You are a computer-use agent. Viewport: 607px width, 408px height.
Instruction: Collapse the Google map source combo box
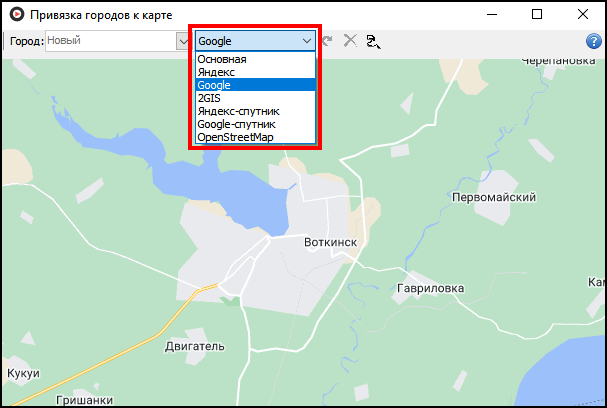click(306, 41)
